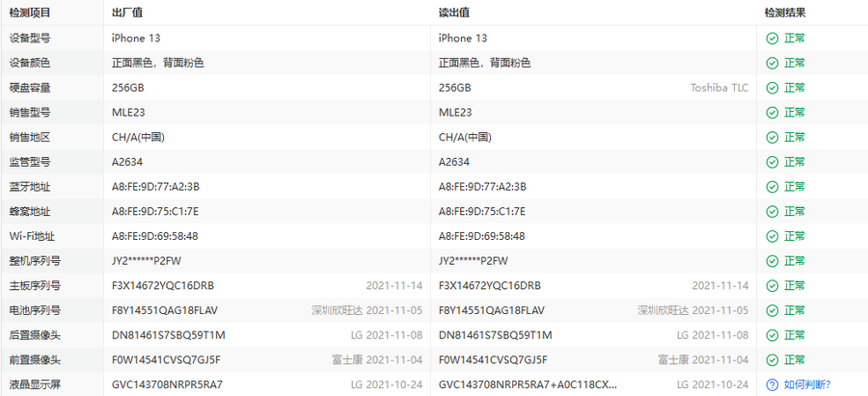Select the 整机序列号 row label
This screenshot has height=396, width=868.
[x=35, y=261]
